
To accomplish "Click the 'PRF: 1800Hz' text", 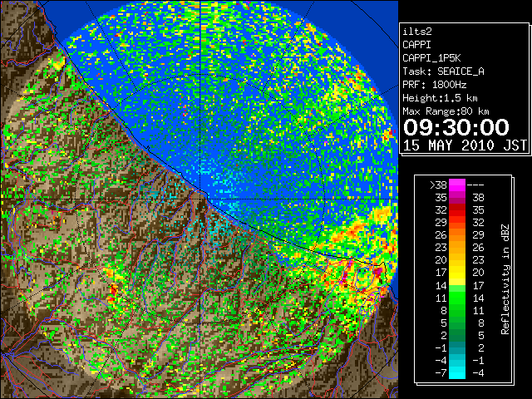I will tap(434, 85).
